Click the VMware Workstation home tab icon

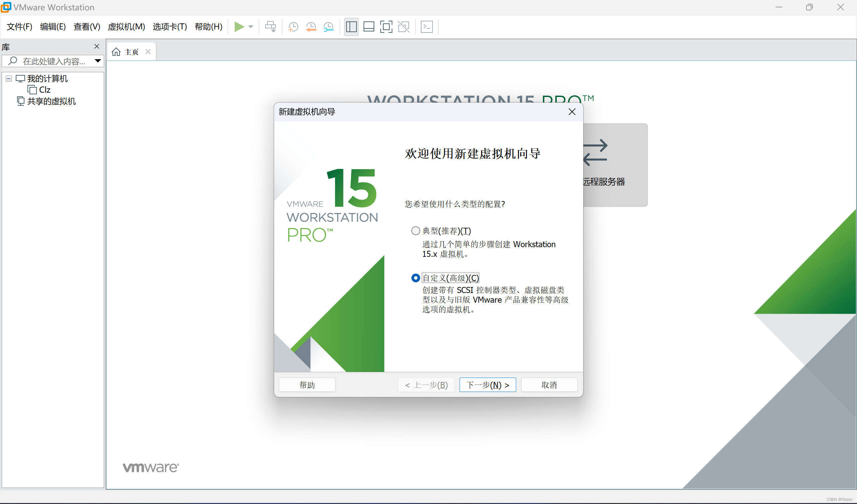115,51
